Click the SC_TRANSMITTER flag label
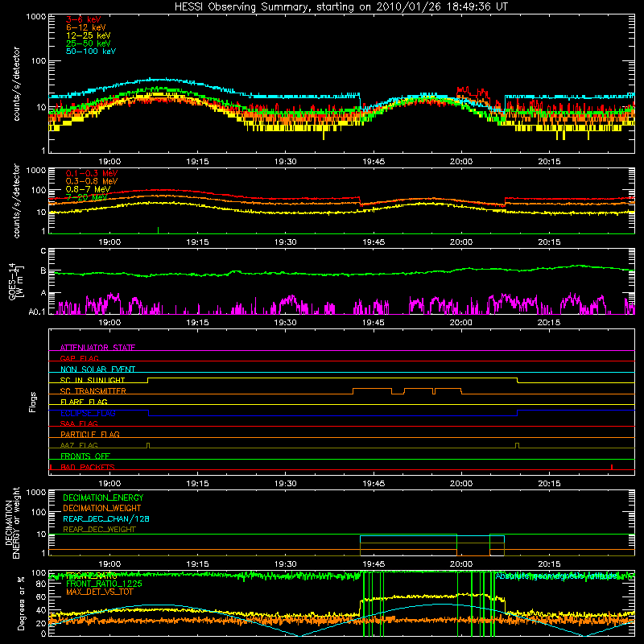The height and width of the screenshot is (644, 644). (93, 391)
